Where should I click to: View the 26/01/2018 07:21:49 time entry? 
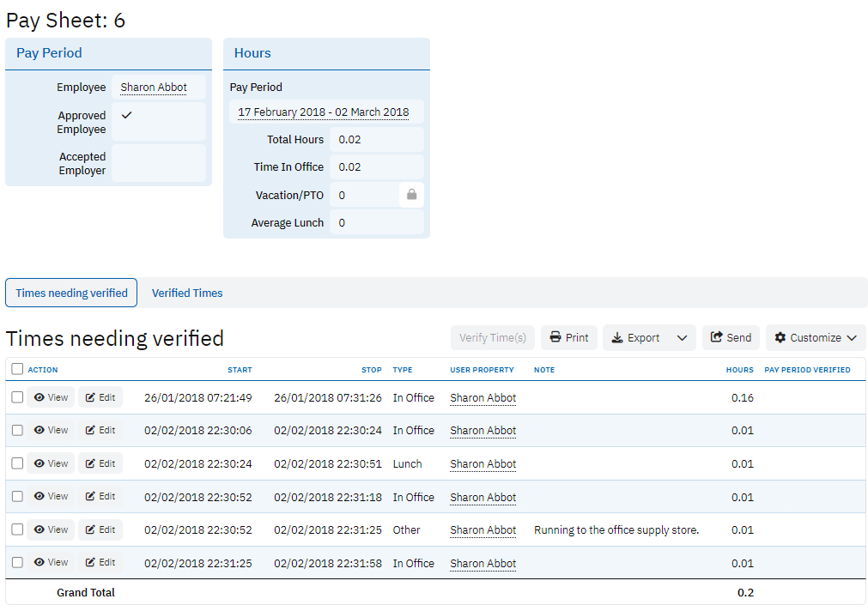pyautogui.click(x=51, y=397)
